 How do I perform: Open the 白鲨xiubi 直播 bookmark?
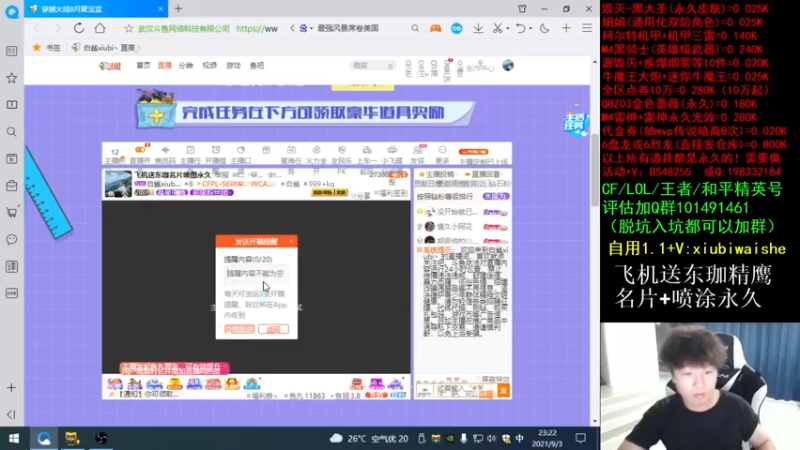coord(105,47)
